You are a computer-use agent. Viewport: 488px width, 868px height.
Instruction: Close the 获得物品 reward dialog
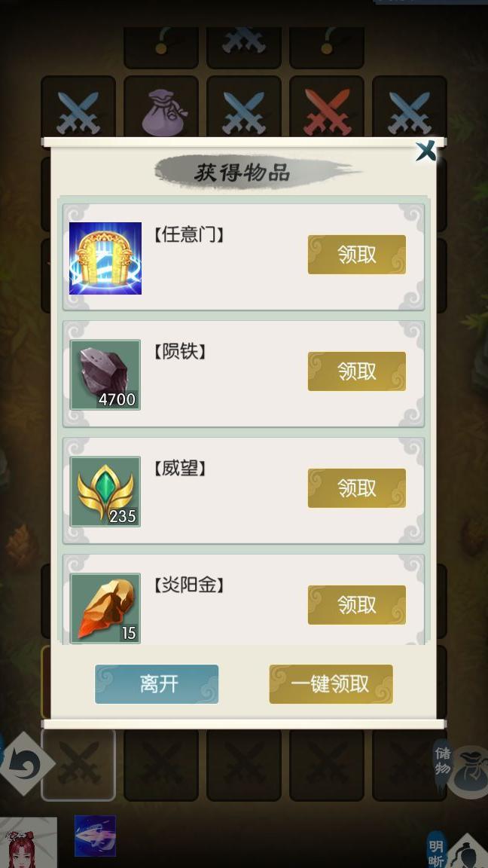coord(426,151)
